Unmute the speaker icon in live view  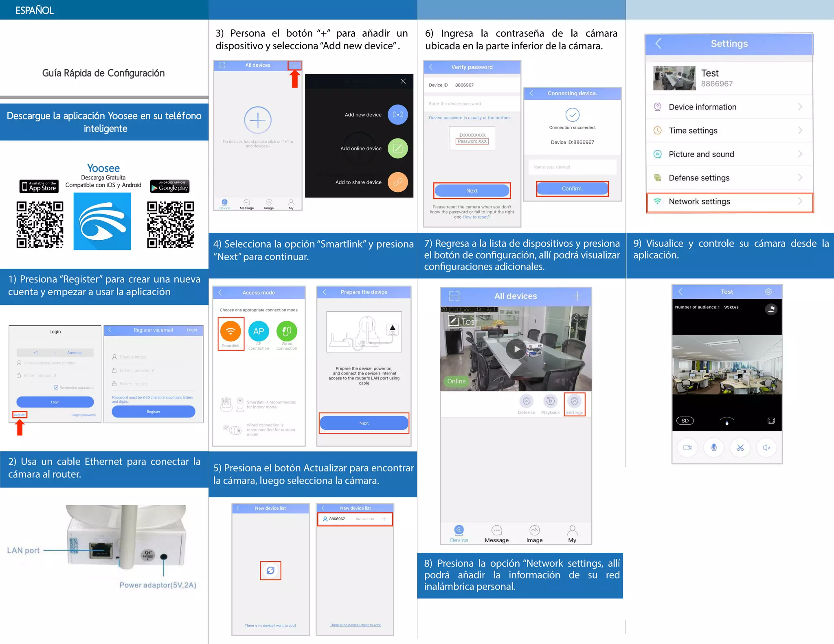click(x=766, y=447)
